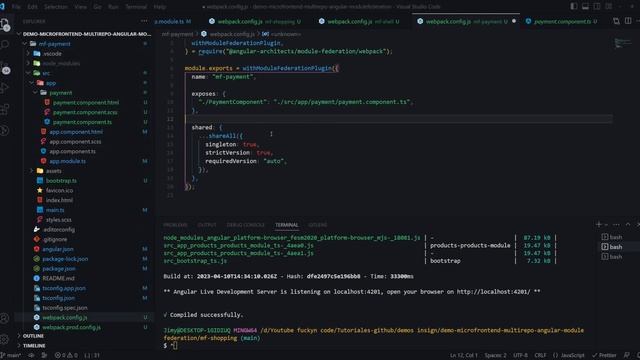This screenshot has height=360, width=640.
Task: Open payment.component.scss file
Action: coord(85,112)
